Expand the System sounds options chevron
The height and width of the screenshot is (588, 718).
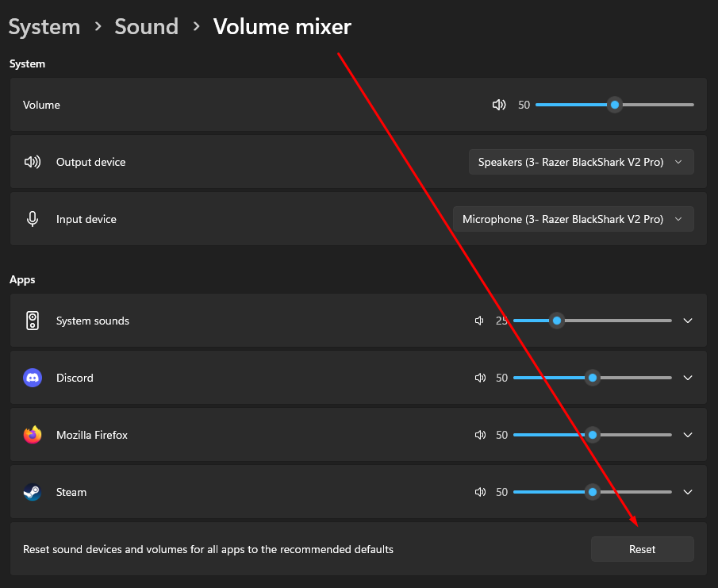[x=688, y=321]
